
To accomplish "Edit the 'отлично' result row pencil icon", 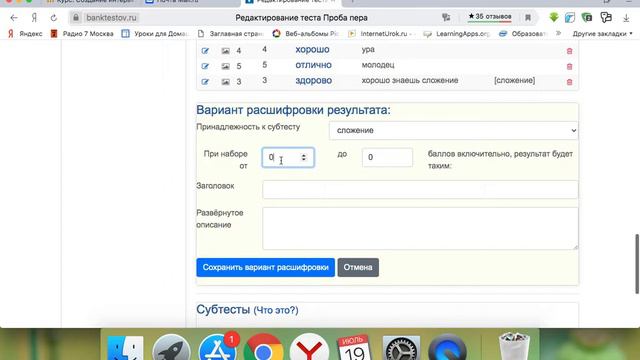I will pyautogui.click(x=205, y=66).
